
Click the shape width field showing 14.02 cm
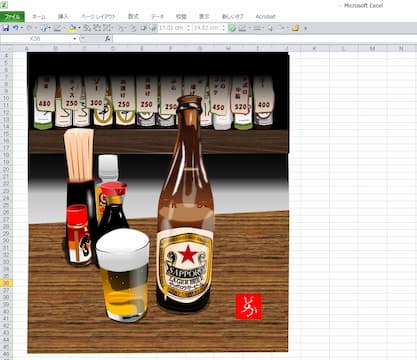coord(207,28)
